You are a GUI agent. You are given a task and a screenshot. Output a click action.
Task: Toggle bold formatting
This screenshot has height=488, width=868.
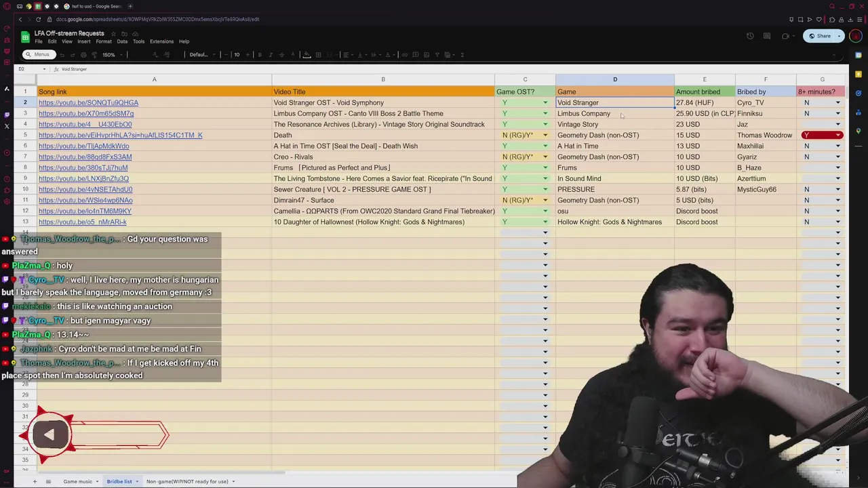260,54
